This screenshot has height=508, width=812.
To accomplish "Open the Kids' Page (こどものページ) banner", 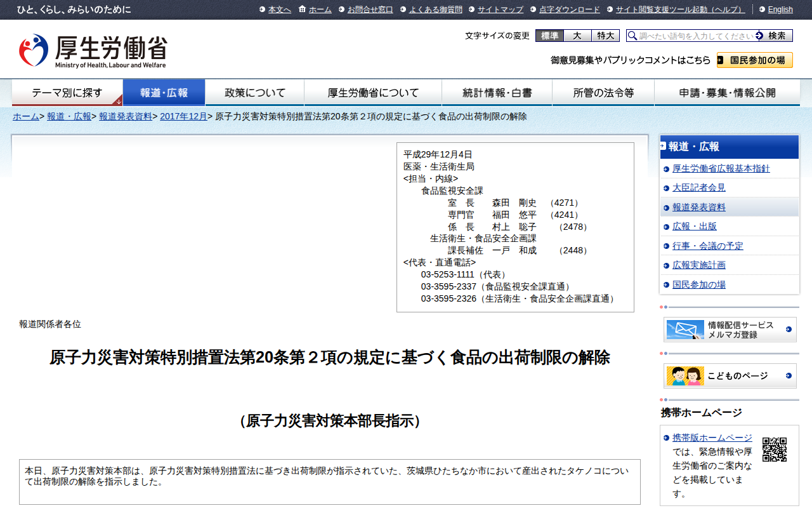I will (x=730, y=376).
